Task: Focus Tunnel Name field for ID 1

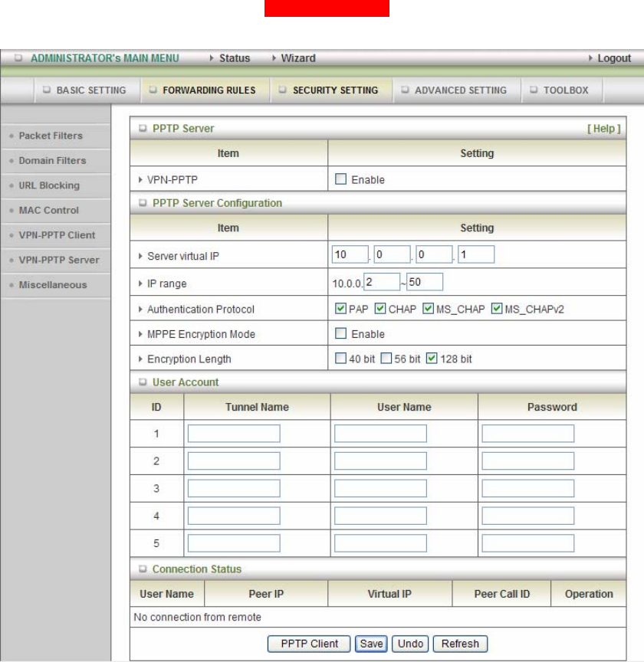Action: [x=234, y=434]
